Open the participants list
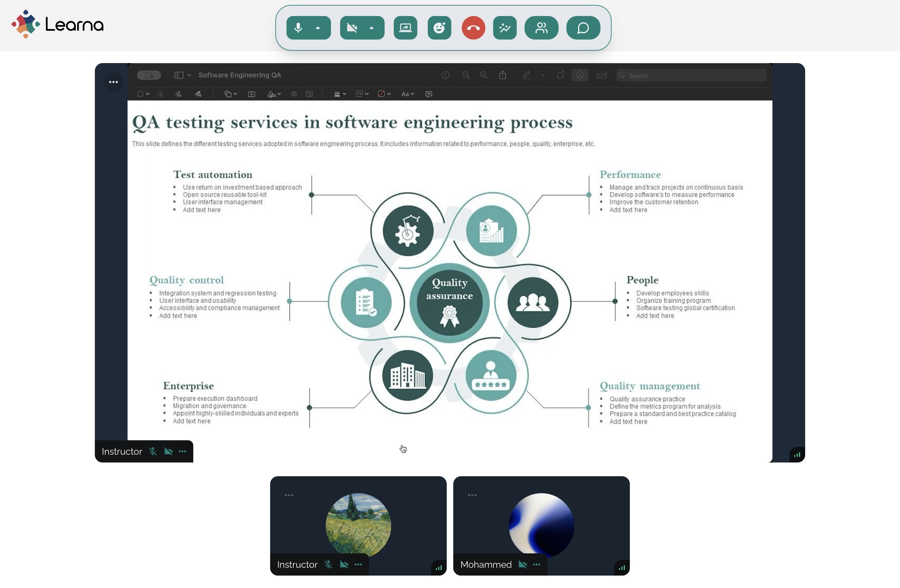This screenshot has width=900, height=588. click(x=541, y=28)
